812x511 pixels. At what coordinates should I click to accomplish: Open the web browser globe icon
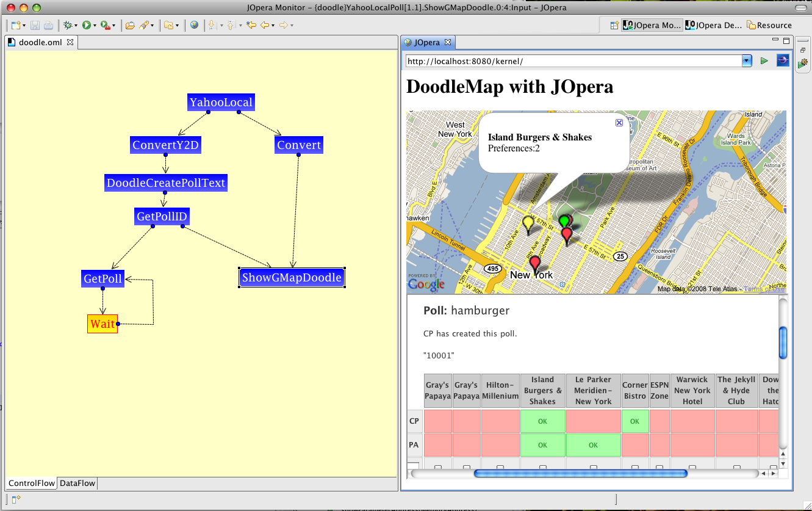[x=194, y=25]
